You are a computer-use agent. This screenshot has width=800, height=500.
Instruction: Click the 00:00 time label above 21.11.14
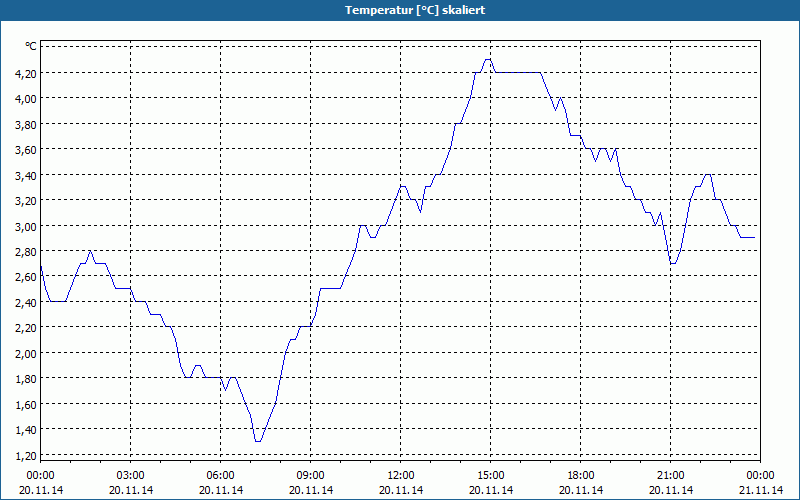(761, 476)
